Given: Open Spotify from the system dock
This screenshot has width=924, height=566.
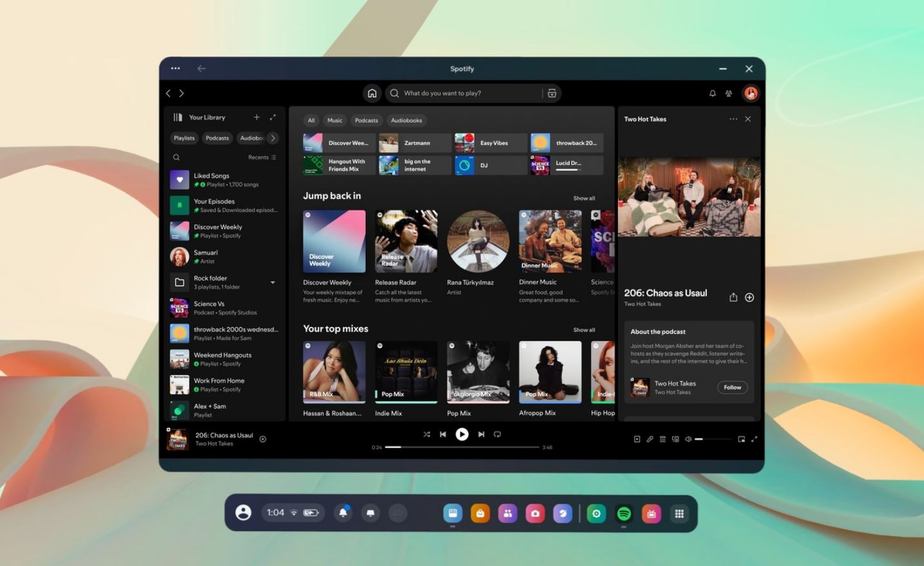Looking at the screenshot, I should point(624,514).
